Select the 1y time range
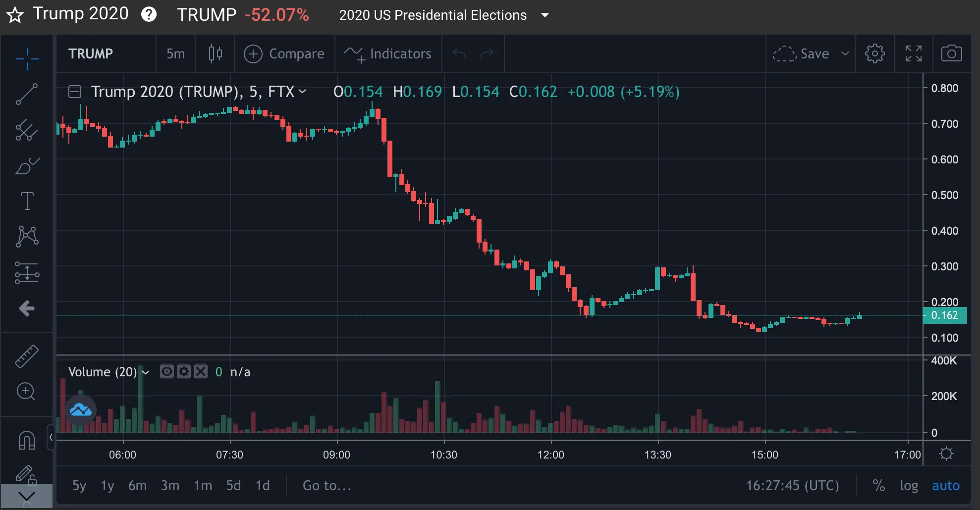The width and height of the screenshot is (980, 510). 108,486
